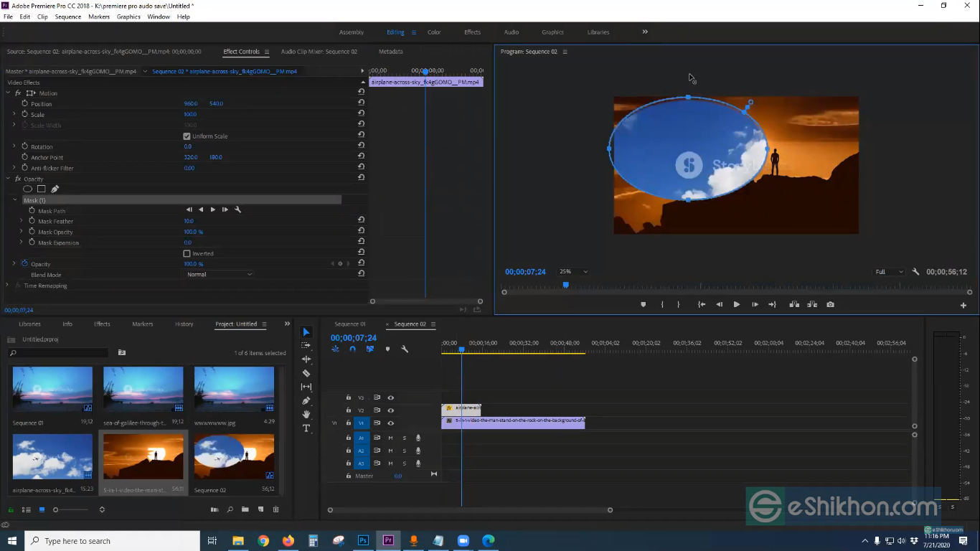Switch to the Color workspace tab
This screenshot has width=980, height=551.
tap(434, 32)
